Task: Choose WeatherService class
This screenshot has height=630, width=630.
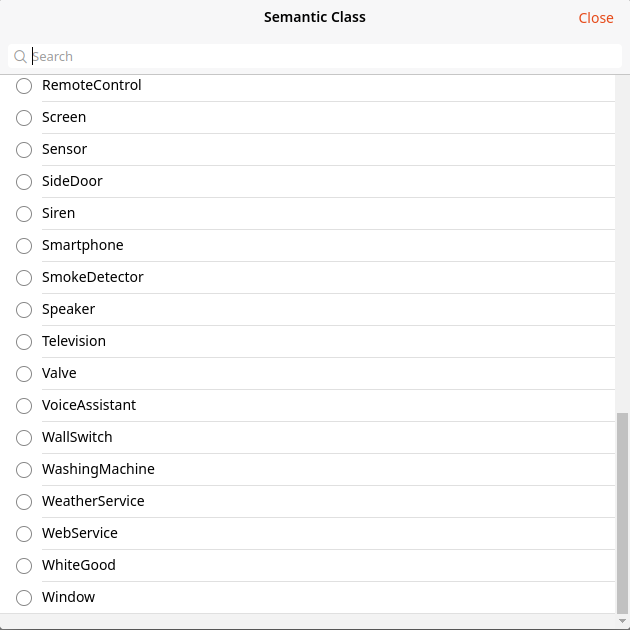Action: tap(24, 501)
